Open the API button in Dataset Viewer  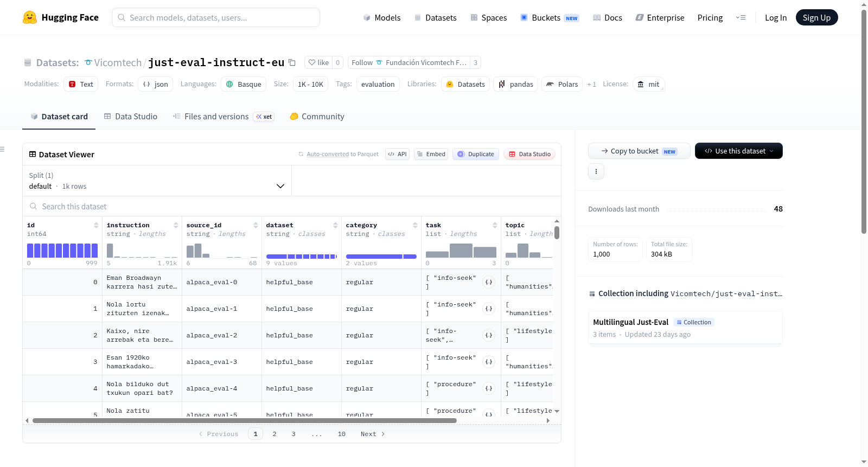pos(397,154)
